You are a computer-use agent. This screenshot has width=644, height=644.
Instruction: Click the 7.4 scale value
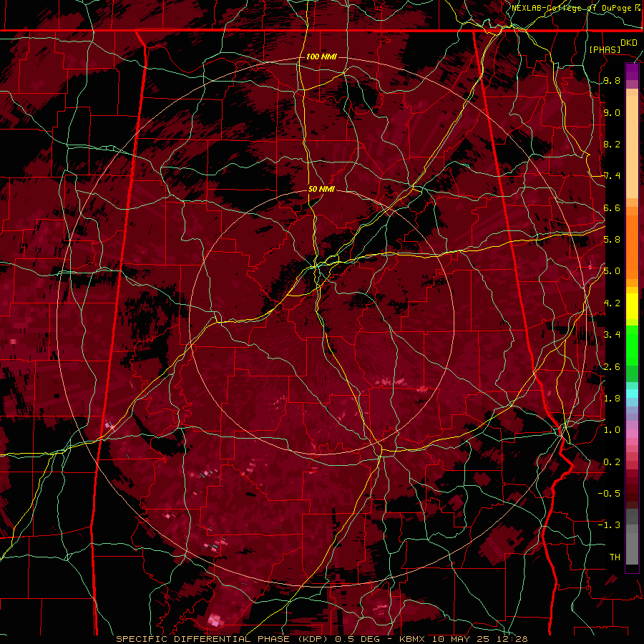pyautogui.click(x=612, y=176)
